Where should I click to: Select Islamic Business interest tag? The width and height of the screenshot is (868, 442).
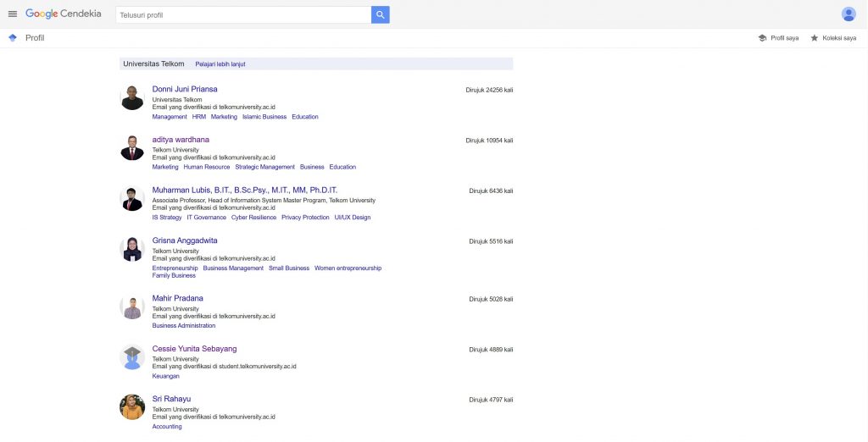pos(264,117)
